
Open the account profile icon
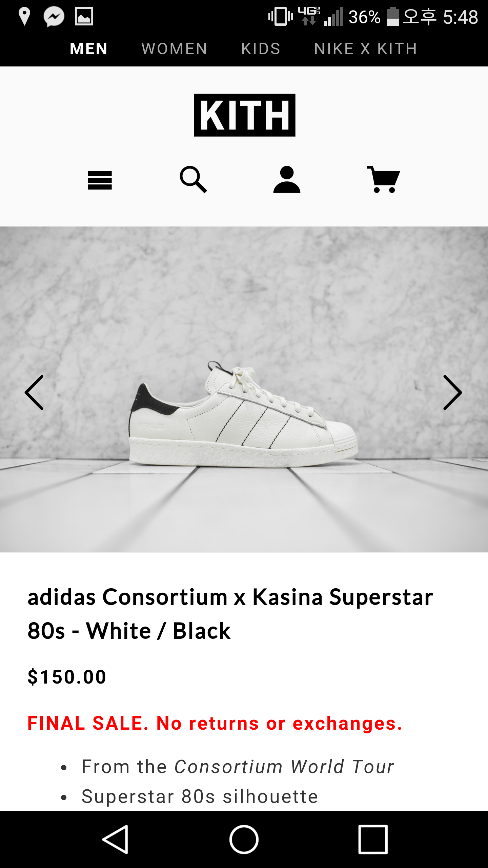point(287,179)
